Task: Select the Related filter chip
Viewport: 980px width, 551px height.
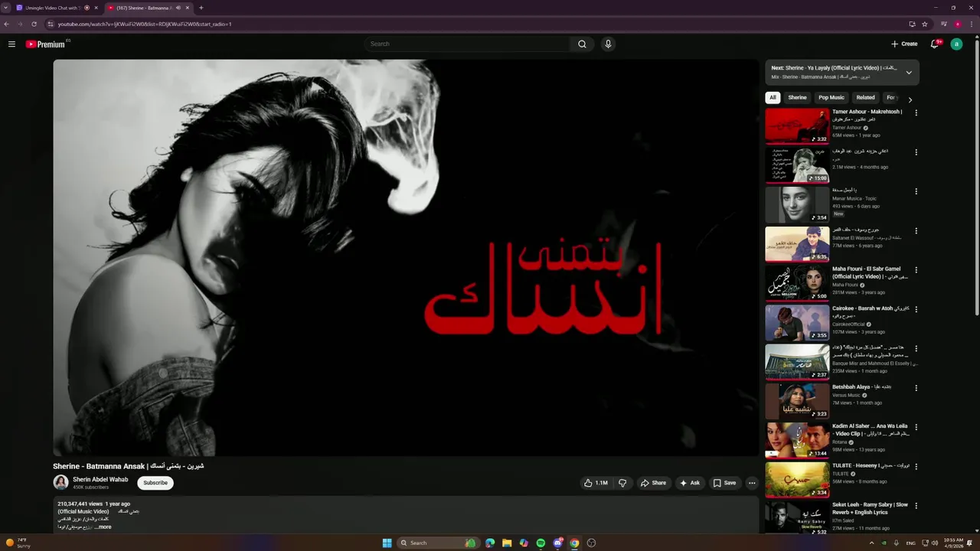Action: (x=865, y=97)
